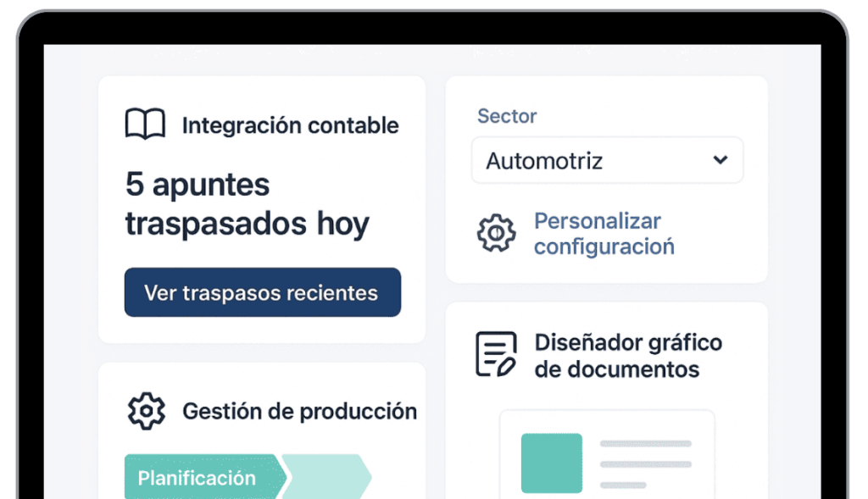Click the Gestión de producción heading

click(299, 412)
